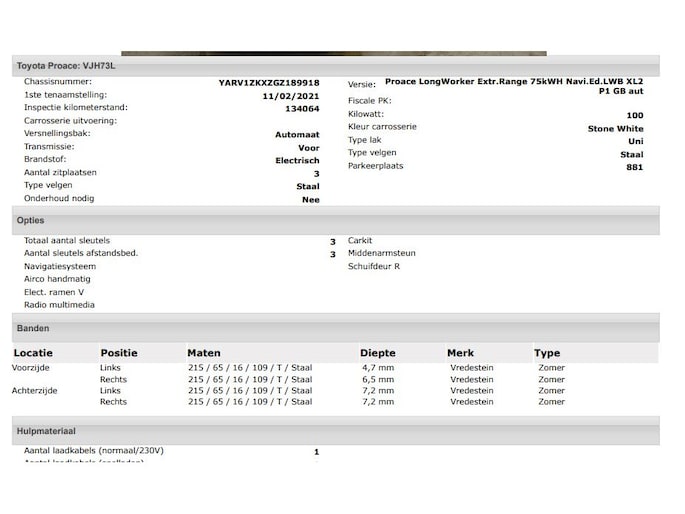
Task: Click the Automaat gearbox value
Action: (x=297, y=134)
